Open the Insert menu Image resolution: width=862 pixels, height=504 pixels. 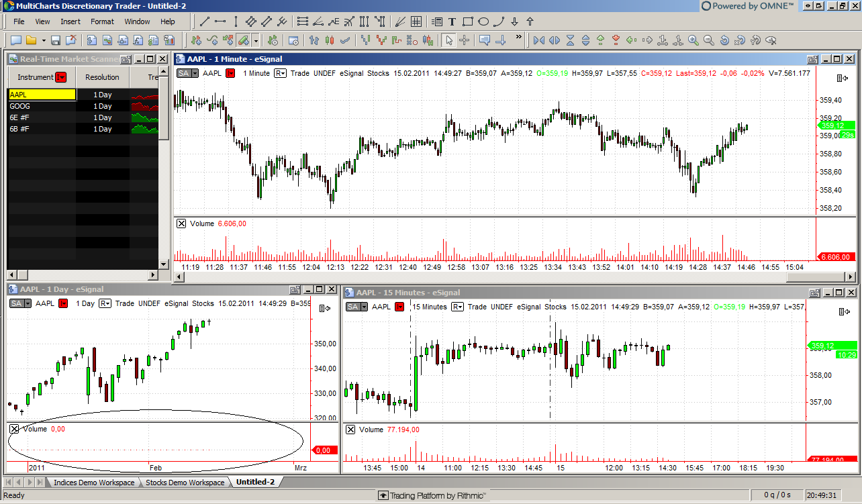tap(70, 21)
